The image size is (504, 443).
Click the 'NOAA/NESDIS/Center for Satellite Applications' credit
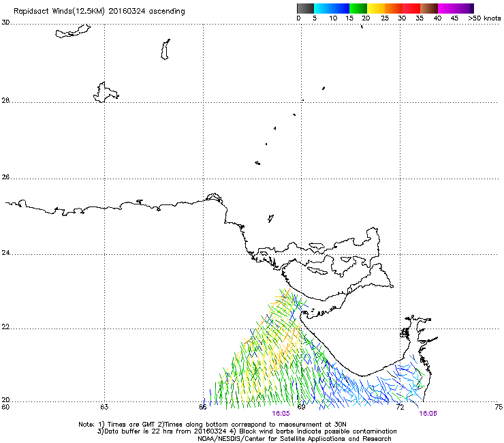[x=294, y=439]
